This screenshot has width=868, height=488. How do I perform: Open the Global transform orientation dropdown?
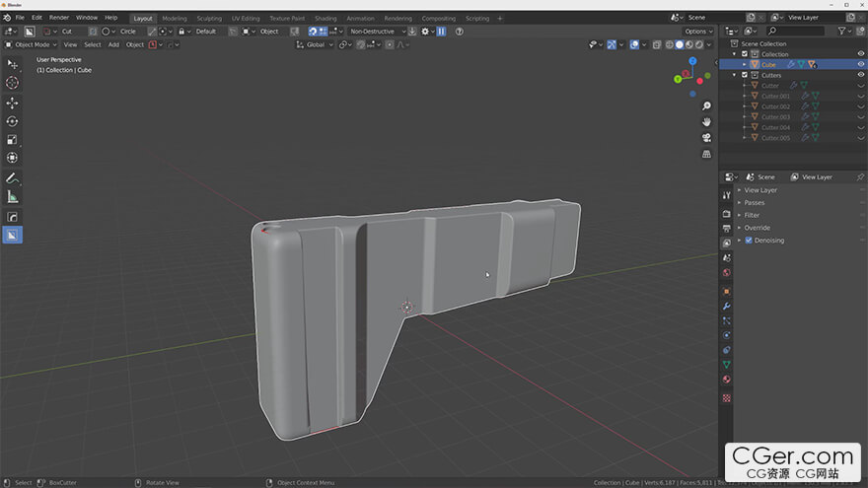pyautogui.click(x=315, y=44)
